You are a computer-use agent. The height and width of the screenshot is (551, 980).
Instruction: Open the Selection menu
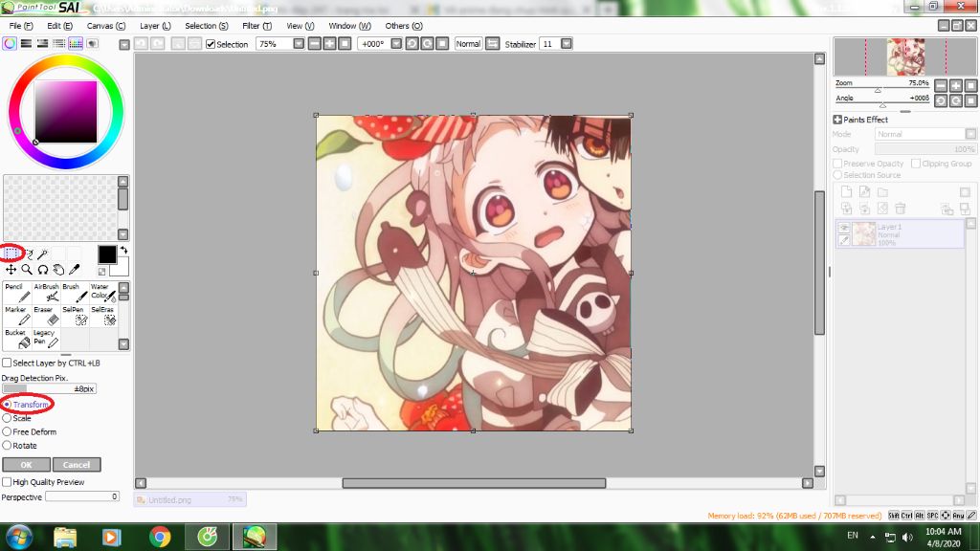[x=207, y=26]
